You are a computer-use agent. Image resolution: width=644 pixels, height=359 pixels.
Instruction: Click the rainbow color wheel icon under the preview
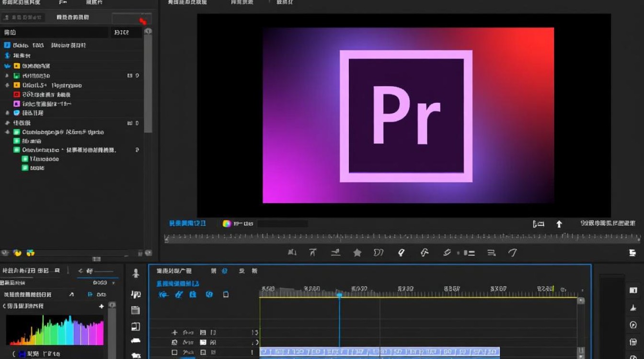pyautogui.click(x=227, y=224)
